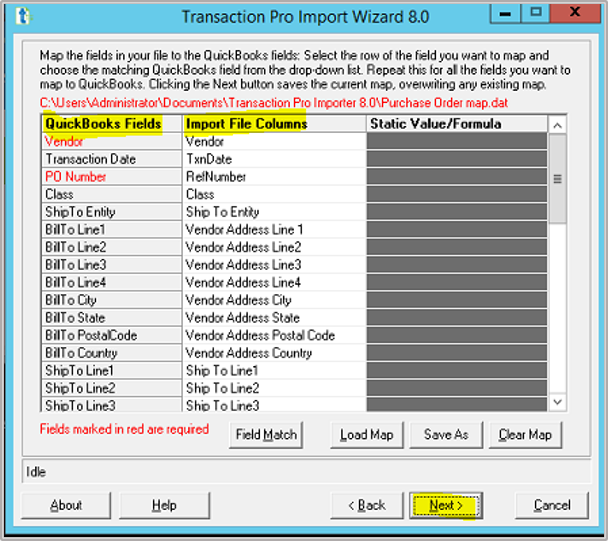Viewport: 608px width, 542px height.
Task: Select the BillTo State field
Action: pyautogui.click(x=111, y=318)
